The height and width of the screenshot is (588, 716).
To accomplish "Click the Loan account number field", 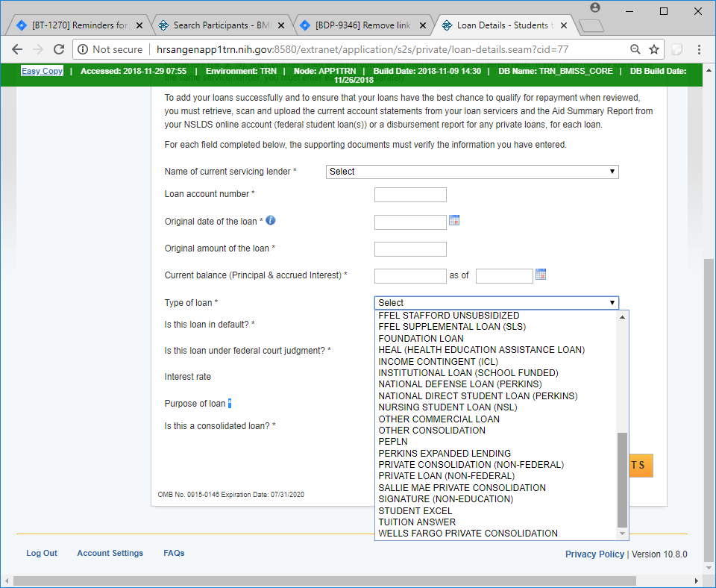I will pyautogui.click(x=410, y=196).
